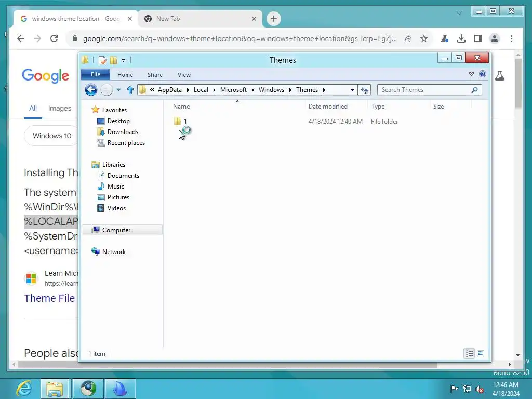Click Share page icon in Chrome address bar

pyautogui.click(x=407, y=38)
